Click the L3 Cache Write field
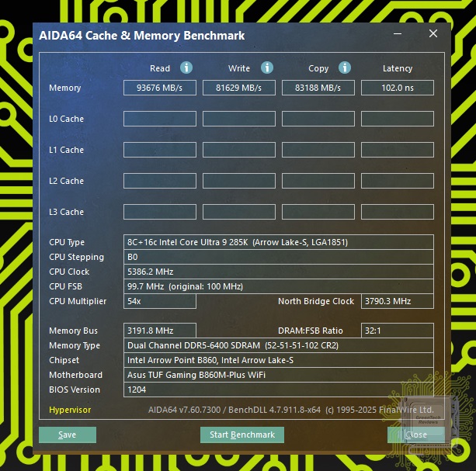 (x=239, y=212)
